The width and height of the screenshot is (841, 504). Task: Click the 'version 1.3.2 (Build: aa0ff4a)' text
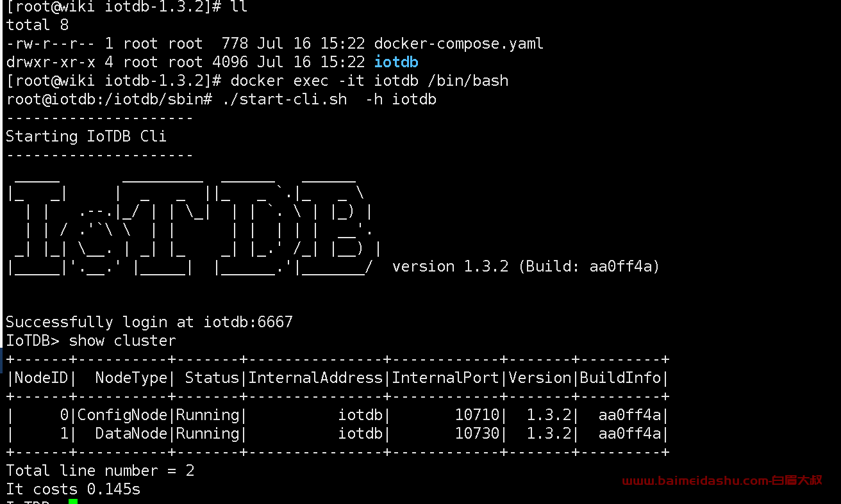click(526, 266)
